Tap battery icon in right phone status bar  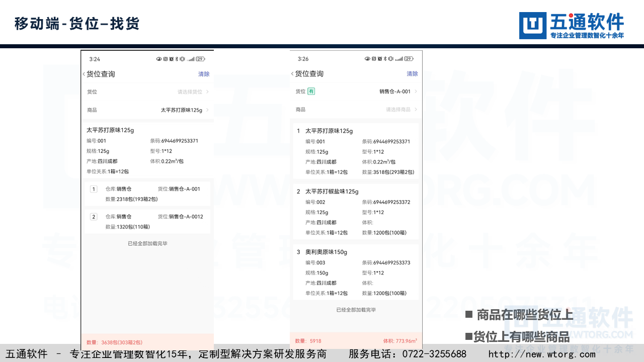(x=409, y=59)
